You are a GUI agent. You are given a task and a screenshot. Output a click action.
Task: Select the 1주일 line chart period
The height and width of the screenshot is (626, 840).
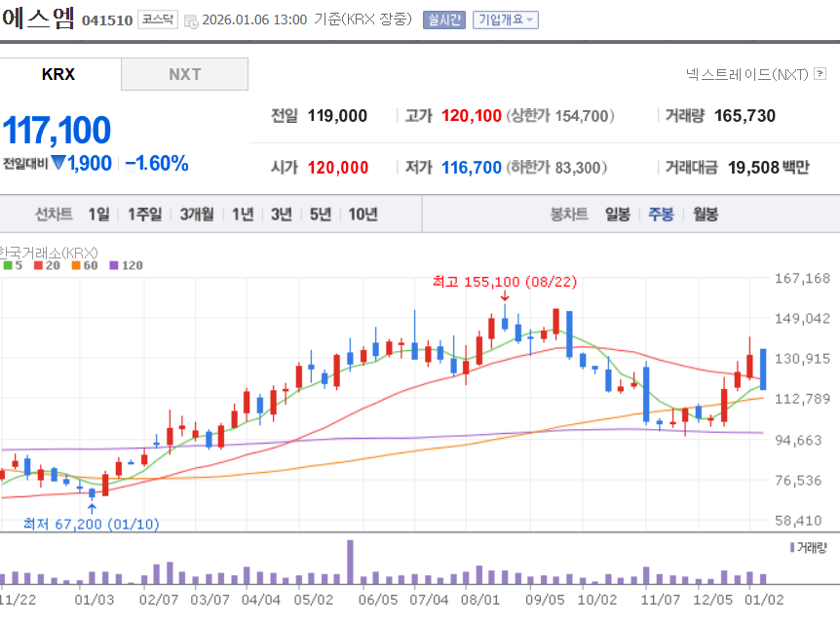tap(144, 215)
